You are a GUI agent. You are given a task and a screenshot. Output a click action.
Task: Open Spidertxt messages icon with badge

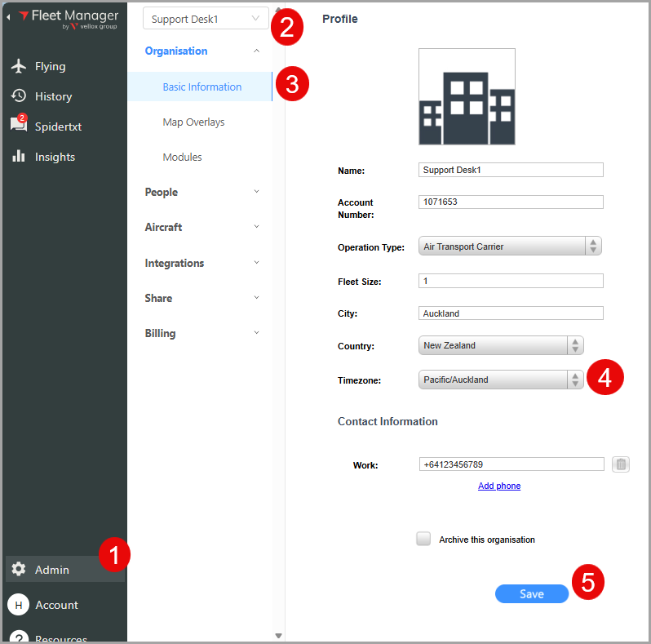[x=19, y=125]
